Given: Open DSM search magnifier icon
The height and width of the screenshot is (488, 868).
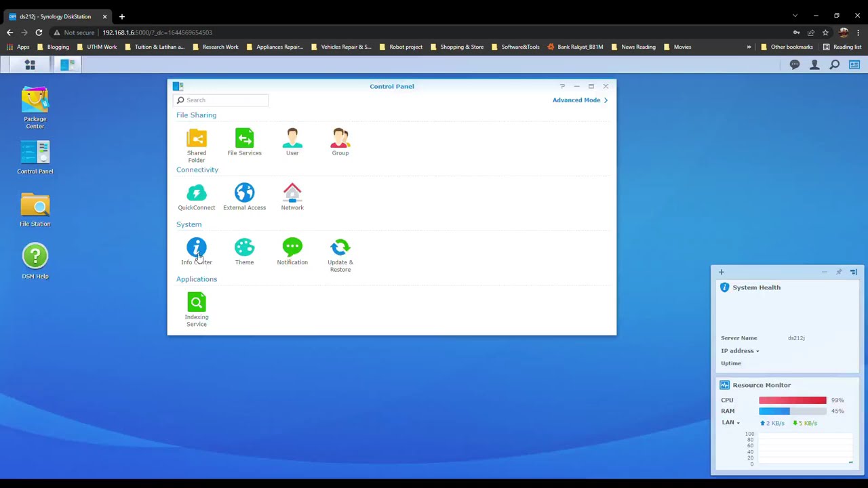Looking at the screenshot, I should coord(835,64).
